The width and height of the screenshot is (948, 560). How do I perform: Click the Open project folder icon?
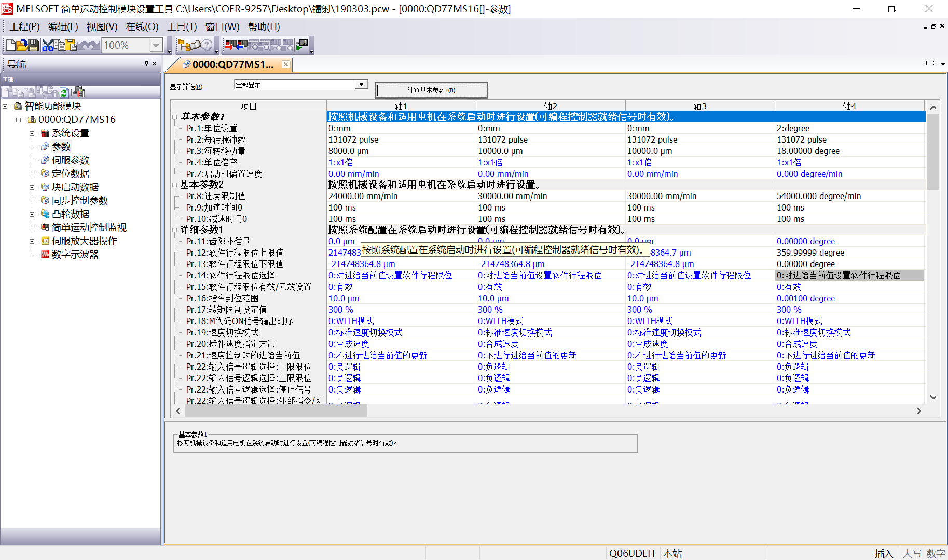tap(21, 46)
